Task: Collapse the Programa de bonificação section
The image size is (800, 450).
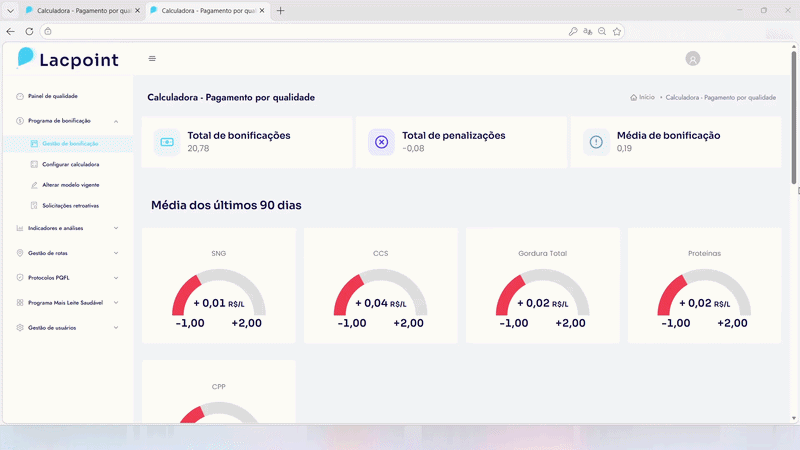Action: [116, 120]
